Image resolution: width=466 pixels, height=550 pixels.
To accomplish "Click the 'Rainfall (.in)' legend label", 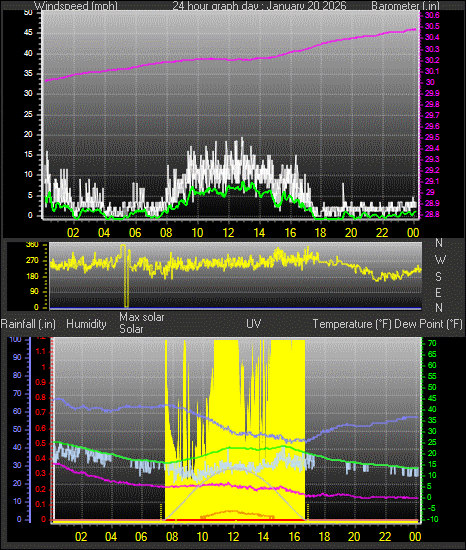I will click(x=28, y=324).
